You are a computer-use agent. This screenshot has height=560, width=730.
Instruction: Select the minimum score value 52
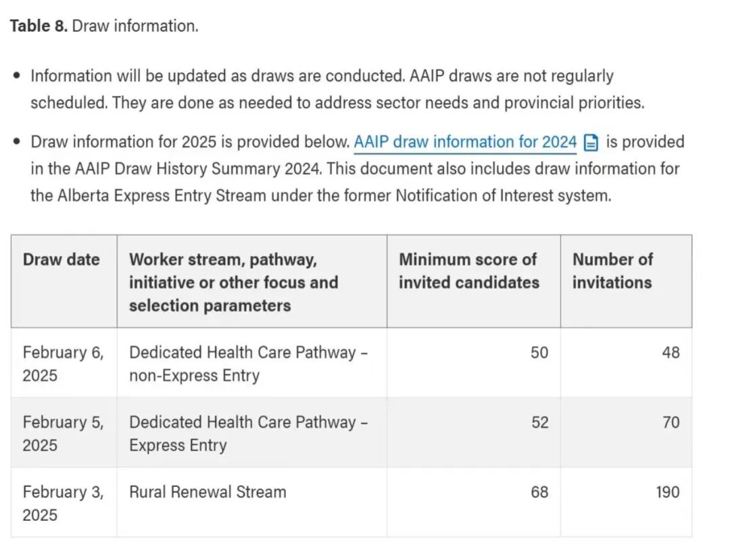539,422
